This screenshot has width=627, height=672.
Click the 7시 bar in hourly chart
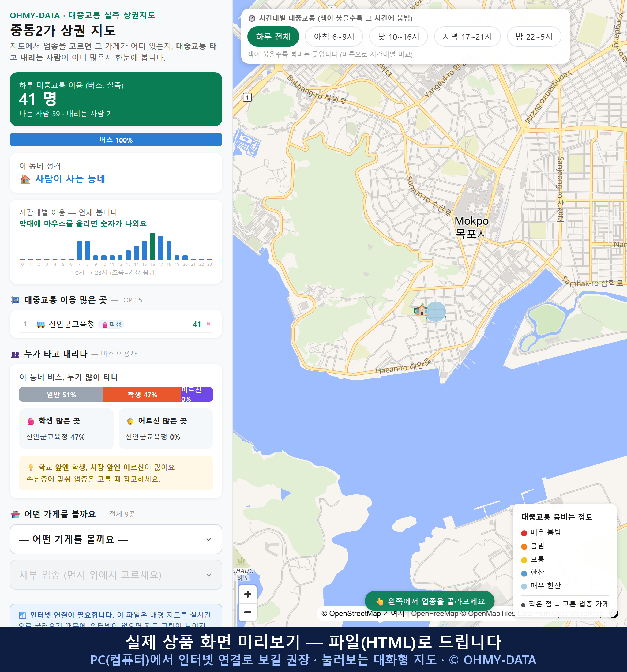[79, 250]
